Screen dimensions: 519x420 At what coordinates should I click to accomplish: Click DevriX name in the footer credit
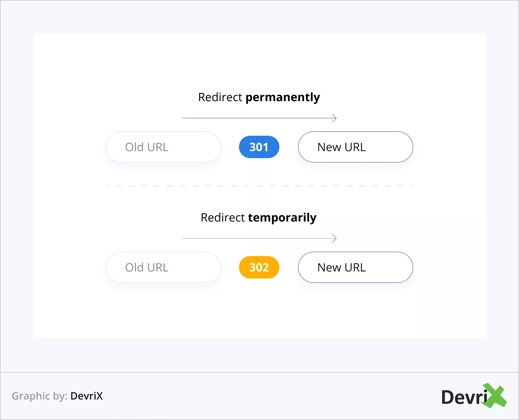click(86, 396)
